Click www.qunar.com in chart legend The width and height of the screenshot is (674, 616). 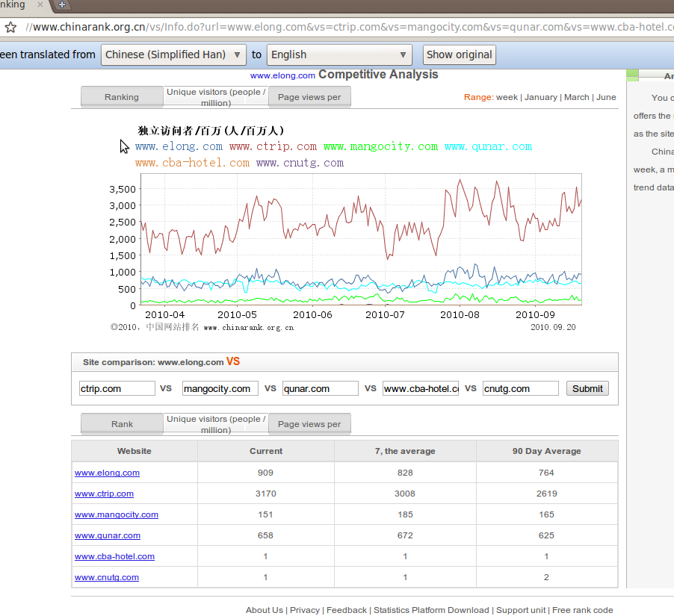(488, 146)
